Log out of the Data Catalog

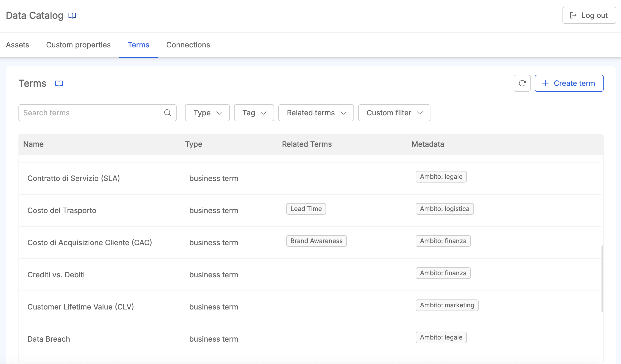pyautogui.click(x=589, y=15)
